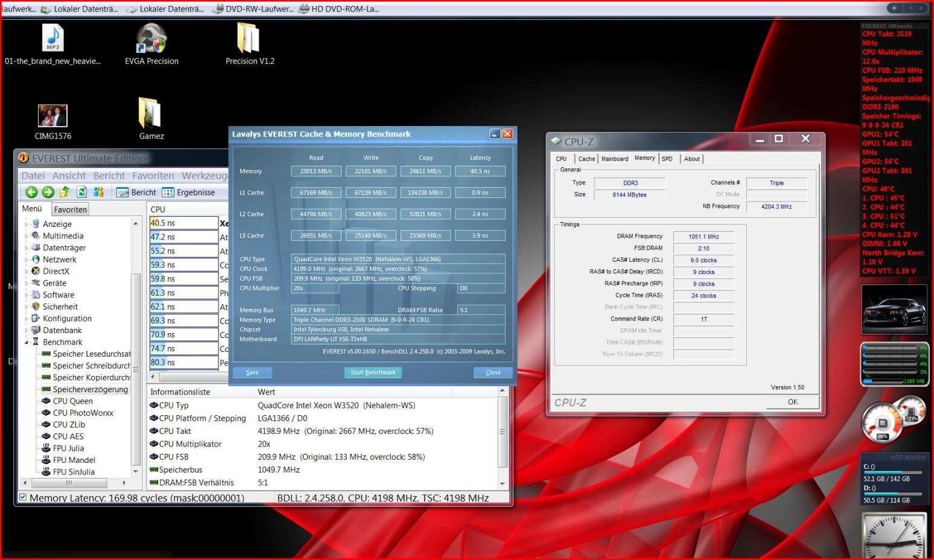Open the Favoriten menu in EVEREST

pos(153,176)
